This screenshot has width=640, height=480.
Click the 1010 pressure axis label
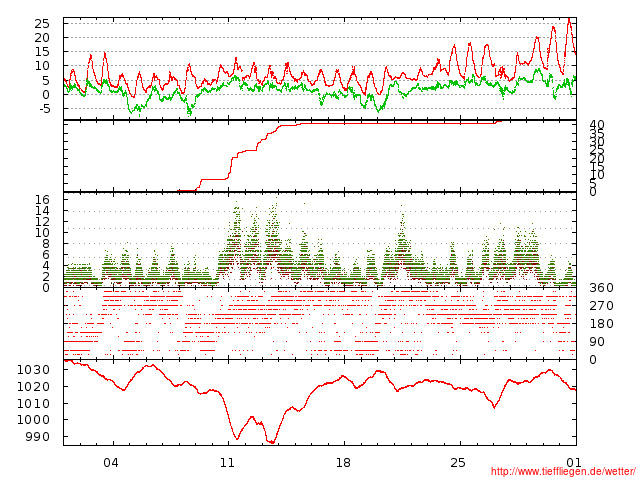[x=33, y=404]
